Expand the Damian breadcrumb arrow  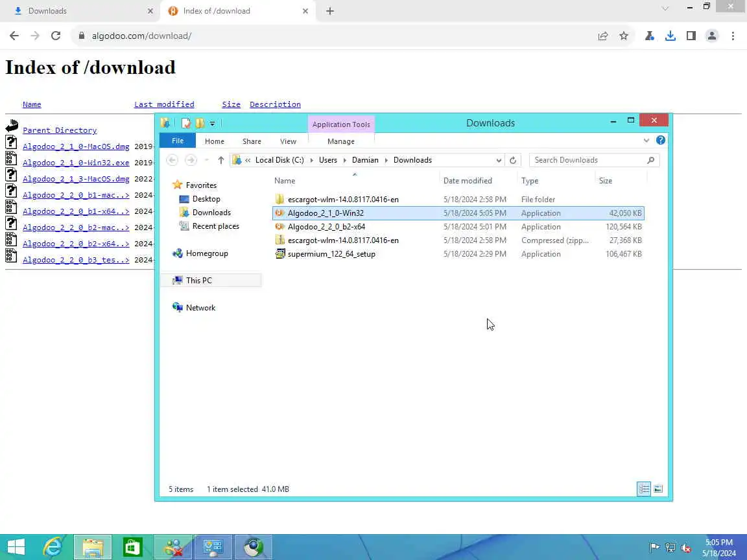[386, 160]
